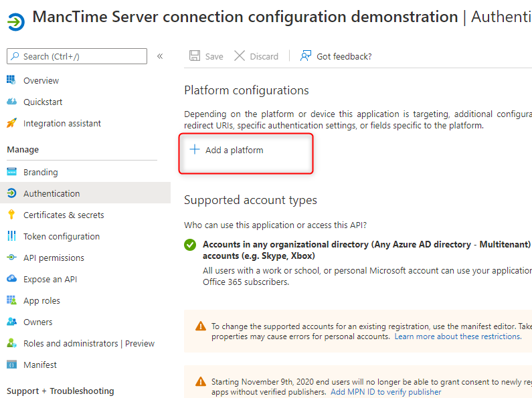The width and height of the screenshot is (532, 398).
Task: Click the Quickstart cloud icon
Action: (11, 102)
